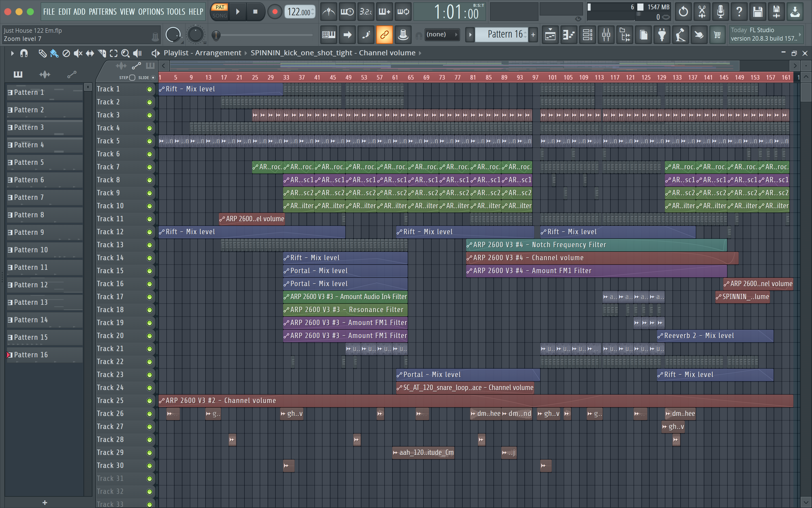Select the Slice tool in playlist toolbar
Image resolution: width=812 pixels, height=508 pixels.
(102, 53)
